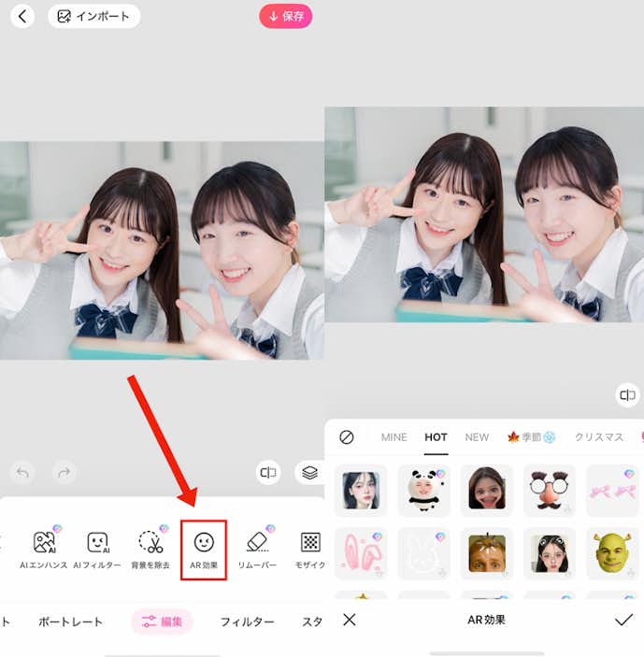Apply the pink ribbon bows effect
The image size is (644, 657).
[x=612, y=491]
